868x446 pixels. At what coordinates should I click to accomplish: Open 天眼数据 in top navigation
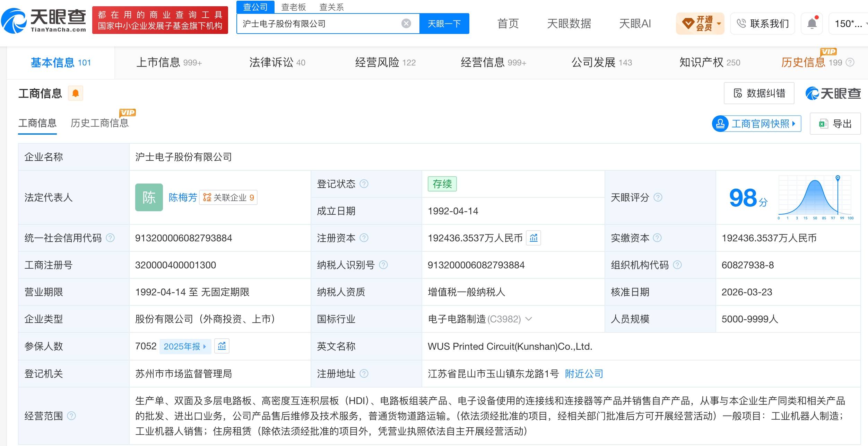click(569, 24)
